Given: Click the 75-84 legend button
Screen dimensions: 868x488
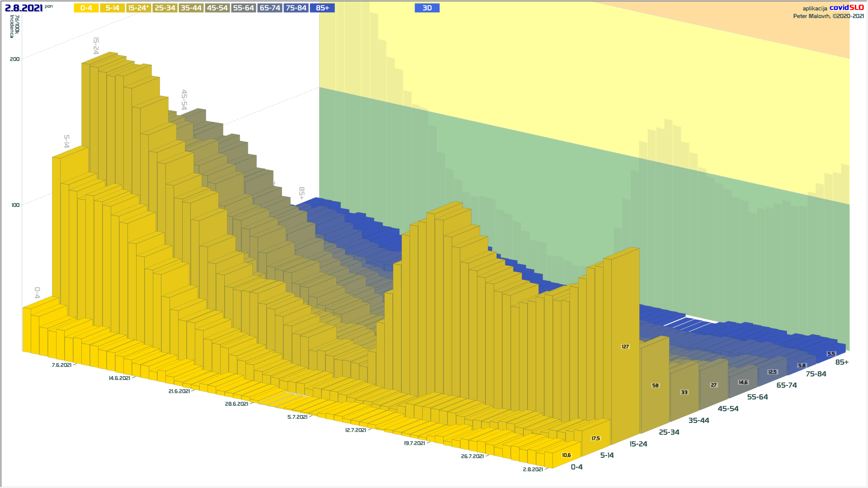Looking at the screenshot, I should pos(296,8).
